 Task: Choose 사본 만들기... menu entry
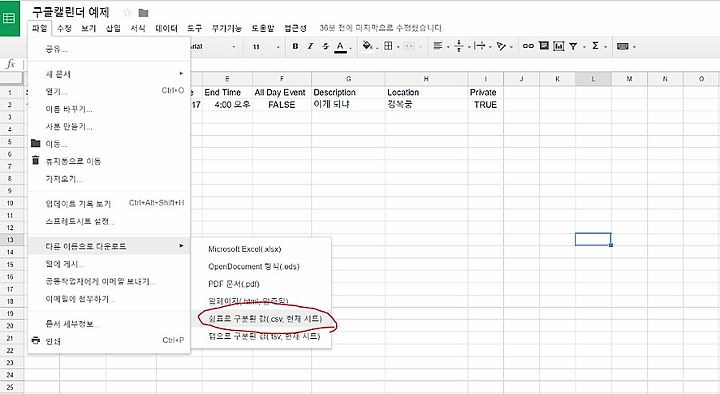click(x=109, y=126)
